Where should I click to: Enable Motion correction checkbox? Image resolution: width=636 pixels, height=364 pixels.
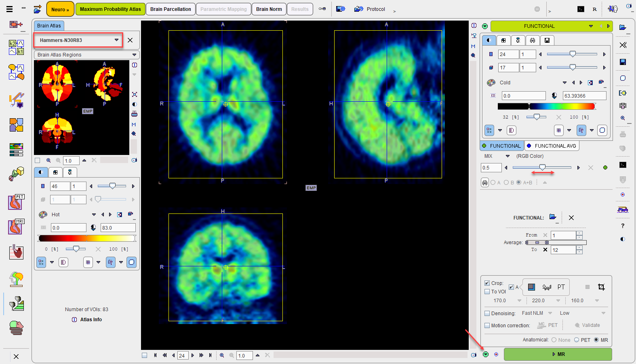tap(487, 325)
